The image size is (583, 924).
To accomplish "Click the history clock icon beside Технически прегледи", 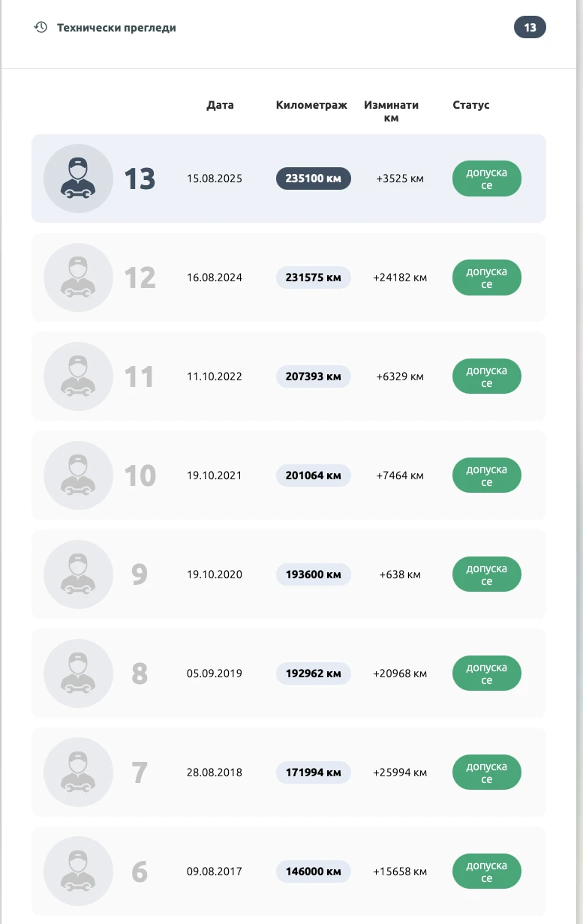I will [41, 28].
